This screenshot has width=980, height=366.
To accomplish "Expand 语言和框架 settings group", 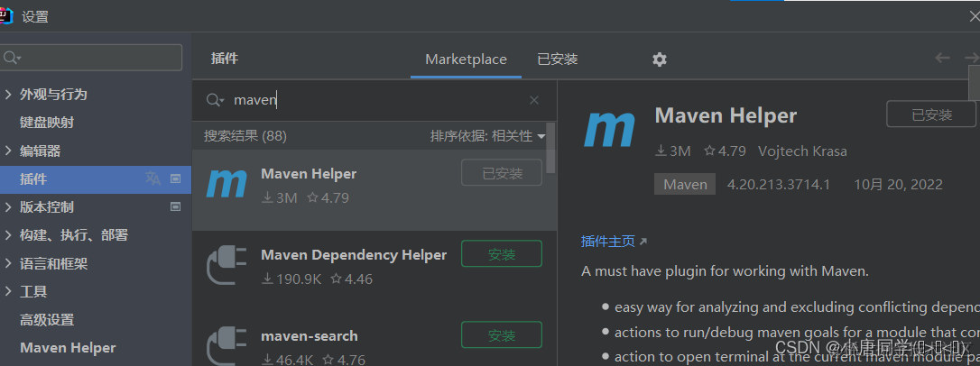I will [x=8, y=263].
